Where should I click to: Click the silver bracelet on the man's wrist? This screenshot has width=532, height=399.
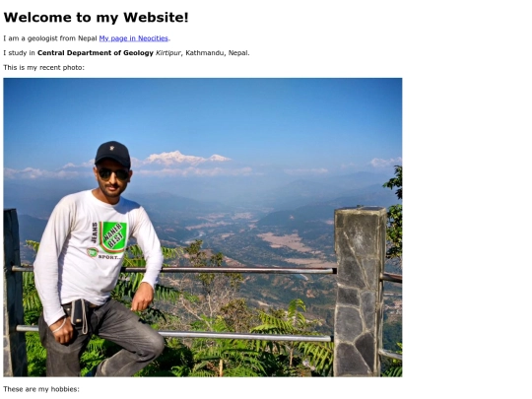[59, 326]
